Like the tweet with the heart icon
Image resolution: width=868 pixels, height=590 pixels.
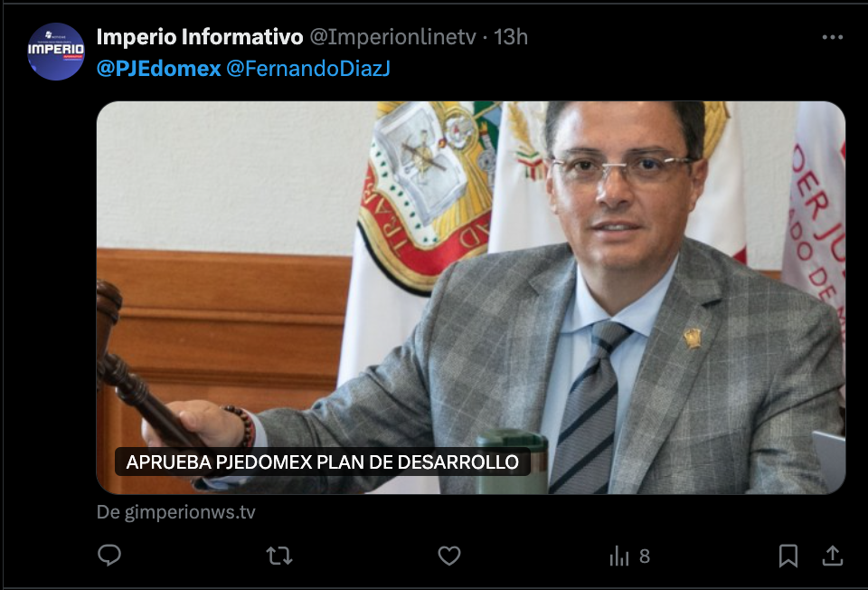(x=449, y=555)
